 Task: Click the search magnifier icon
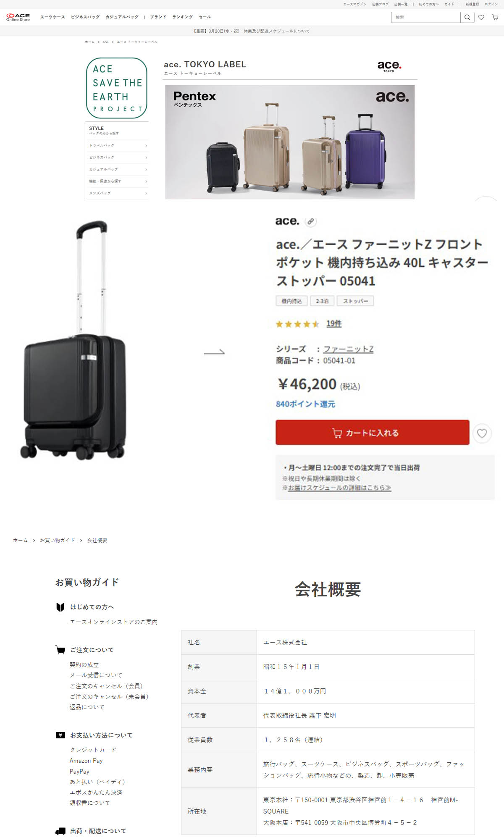click(467, 17)
